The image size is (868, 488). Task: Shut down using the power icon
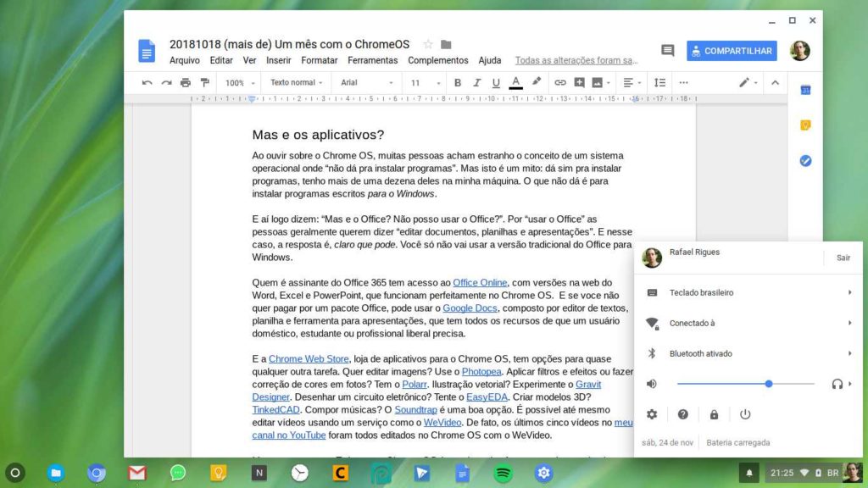pyautogui.click(x=745, y=414)
